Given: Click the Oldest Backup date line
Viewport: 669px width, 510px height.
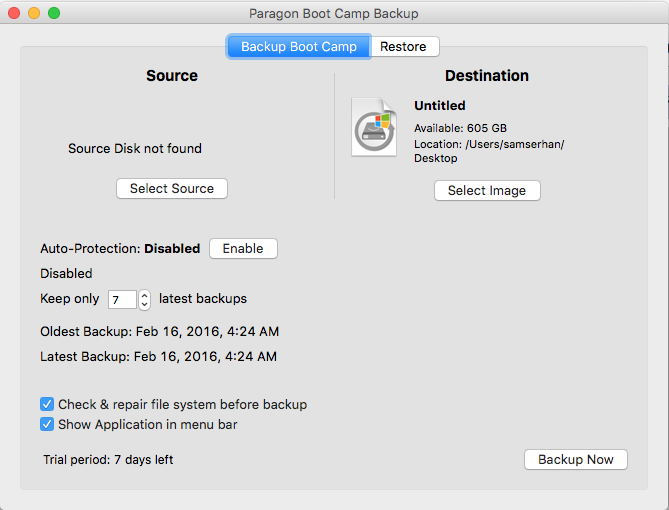Looking at the screenshot, I should coord(160,332).
